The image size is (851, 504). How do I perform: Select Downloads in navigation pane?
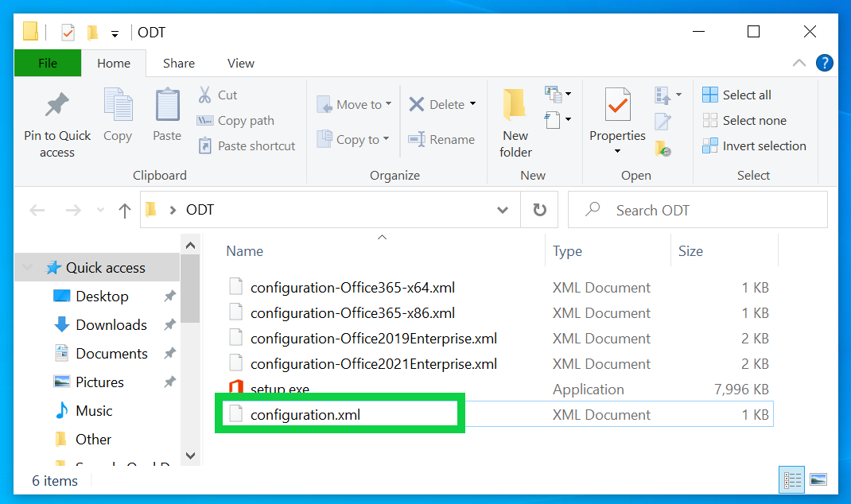pyautogui.click(x=111, y=324)
